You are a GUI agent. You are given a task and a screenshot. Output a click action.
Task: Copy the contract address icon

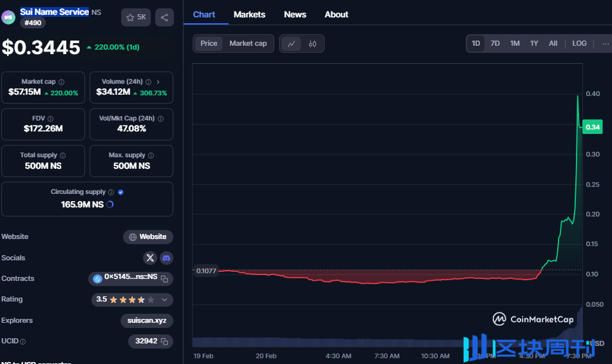click(x=165, y=279)
